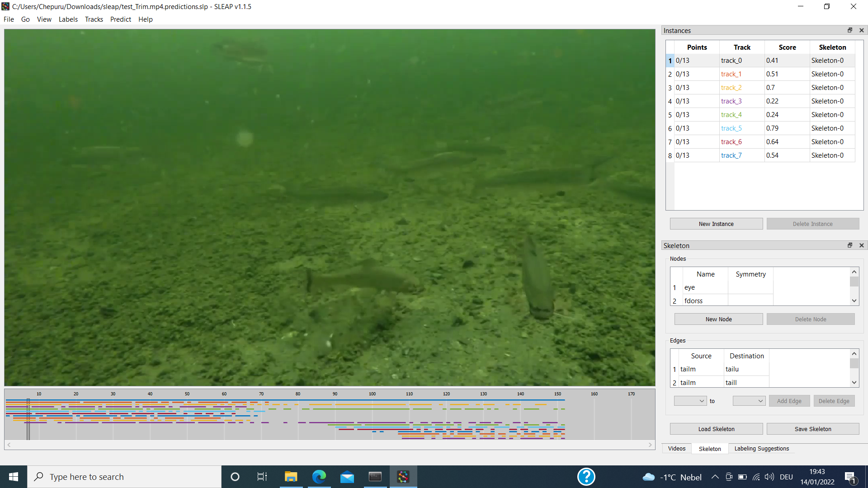Expand hidden icons in the system tray
Viewport: 868px width, 488px height.
[715, 477]
